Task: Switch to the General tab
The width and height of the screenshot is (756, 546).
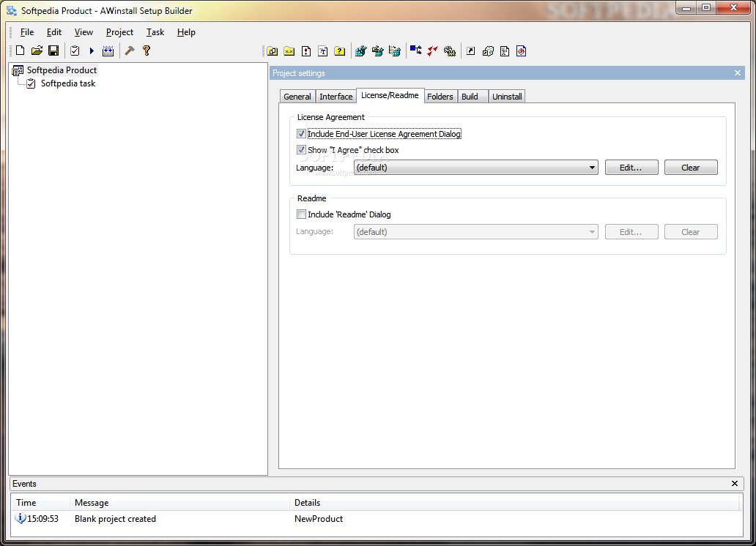Action: pyautogui.click(x=297, y=97)
